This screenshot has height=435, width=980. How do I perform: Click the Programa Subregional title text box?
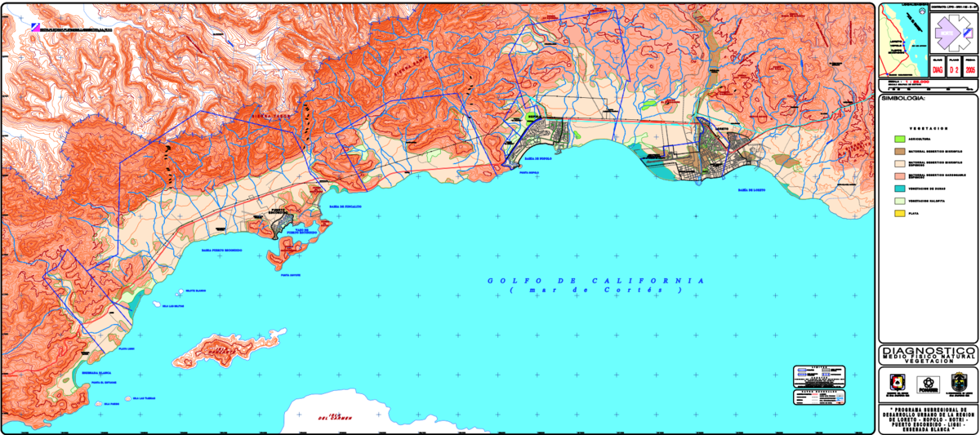[928, 416]
